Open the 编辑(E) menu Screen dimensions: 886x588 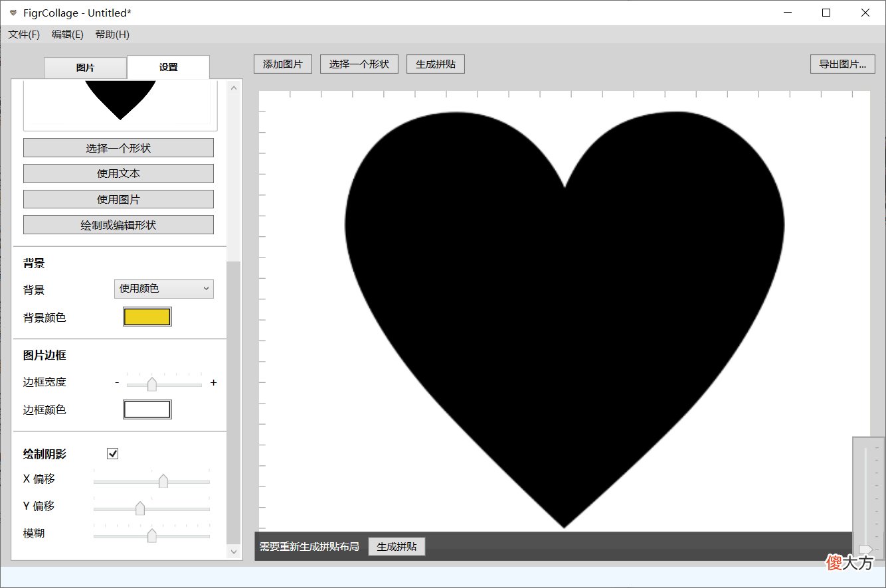pos(68,35)
